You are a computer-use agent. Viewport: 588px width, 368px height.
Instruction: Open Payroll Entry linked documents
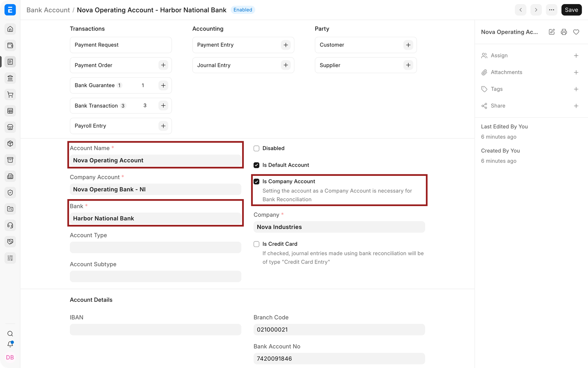point(90,126)
